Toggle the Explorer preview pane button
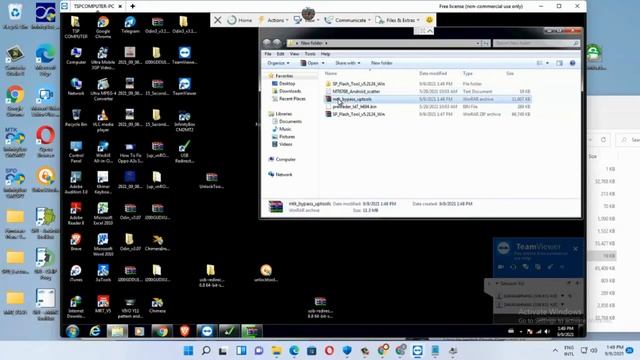The image size is (640, 360). (559, 63)
